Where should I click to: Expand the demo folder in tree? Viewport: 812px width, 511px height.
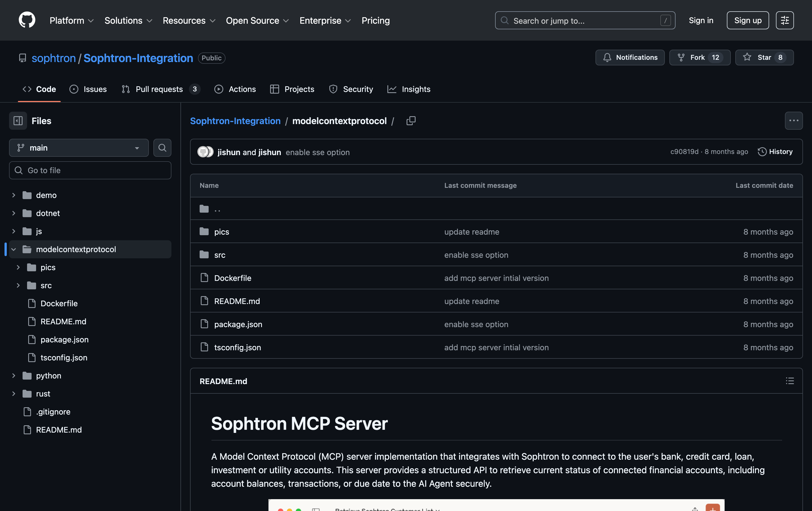pos(14,195)
